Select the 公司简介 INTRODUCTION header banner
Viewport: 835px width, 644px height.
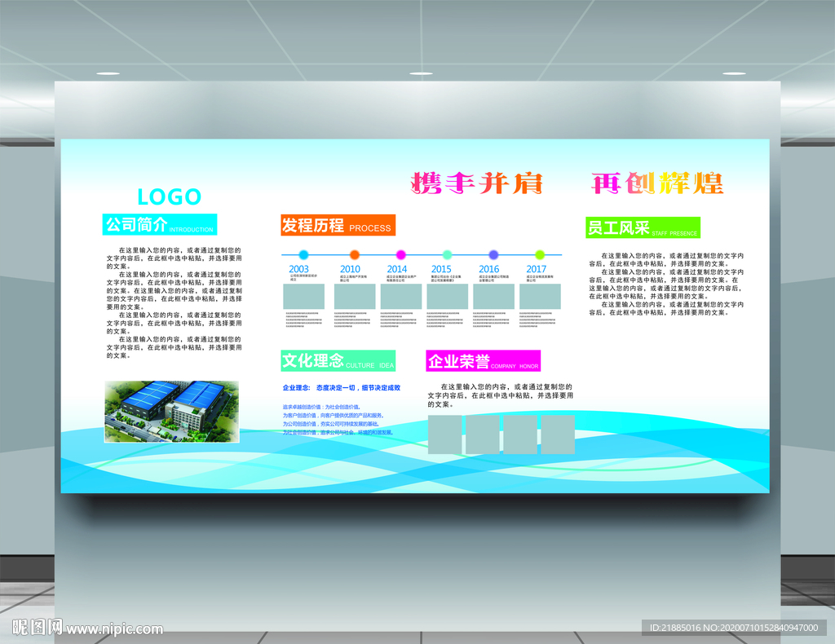160,224
